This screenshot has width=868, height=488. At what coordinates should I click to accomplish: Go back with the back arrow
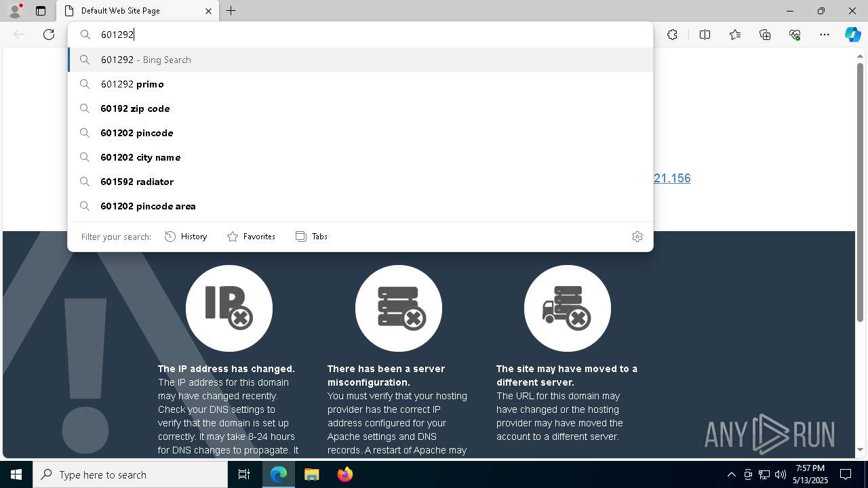(x=19, y=35)
